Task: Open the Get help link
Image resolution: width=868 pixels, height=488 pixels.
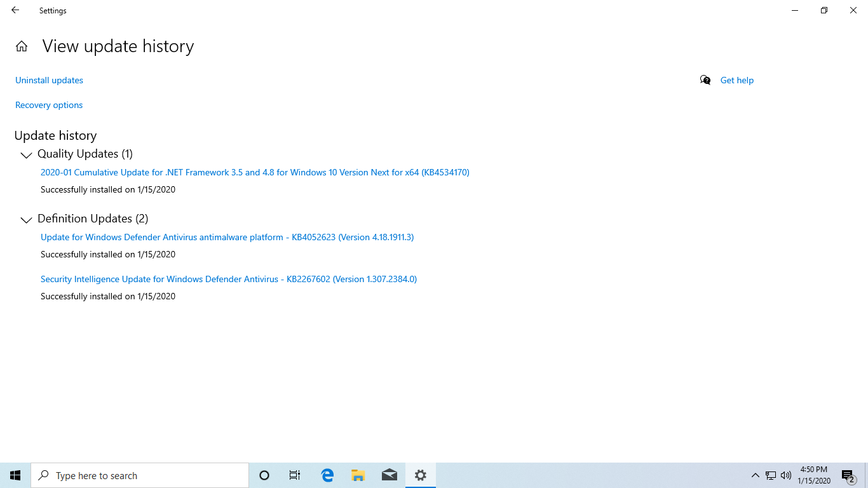Action: pyautogui.click(x=737, y=80)
